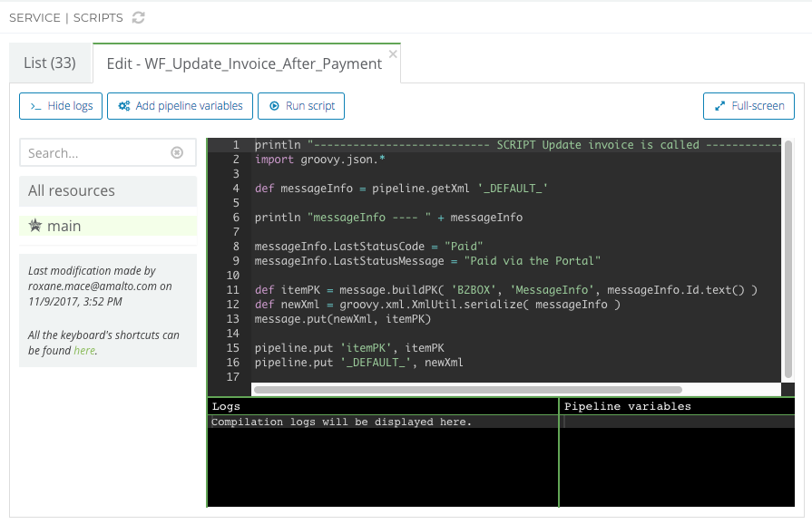Open the keyboard shortcuts link labeled here
The height and width of the screenshot is (524, 812).
coord(83,350)
